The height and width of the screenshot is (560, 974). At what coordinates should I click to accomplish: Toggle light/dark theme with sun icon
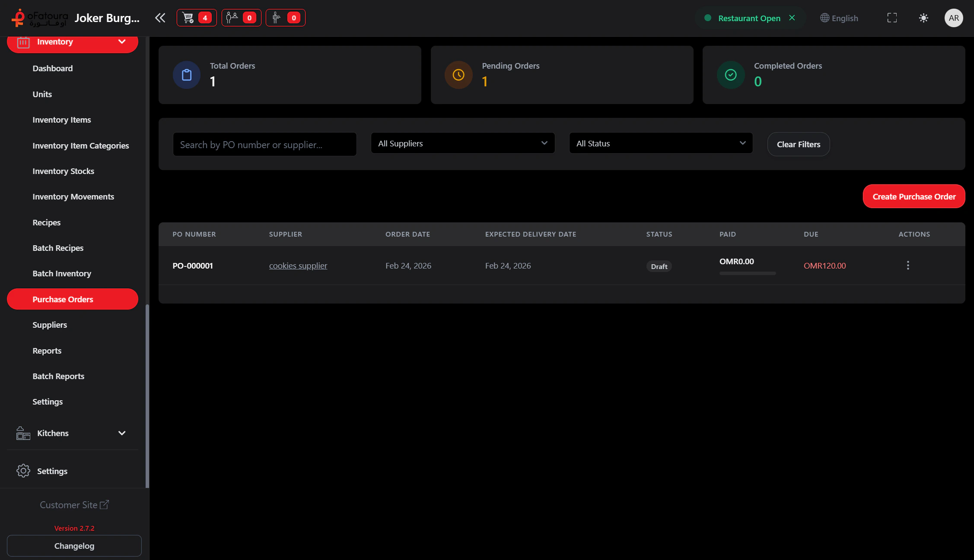[x=923, y=18]
